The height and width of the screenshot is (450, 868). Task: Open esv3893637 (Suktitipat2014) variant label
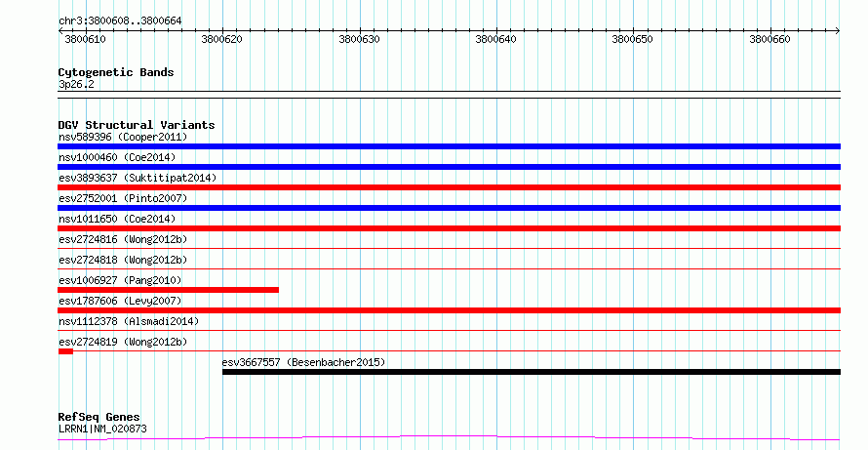pos(138,178)
